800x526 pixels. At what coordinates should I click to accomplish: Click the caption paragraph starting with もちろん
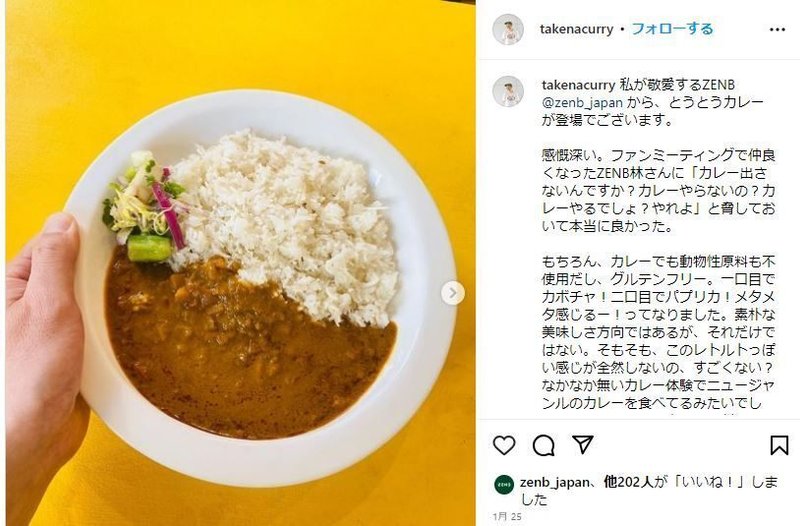click(x=659, y=332)
